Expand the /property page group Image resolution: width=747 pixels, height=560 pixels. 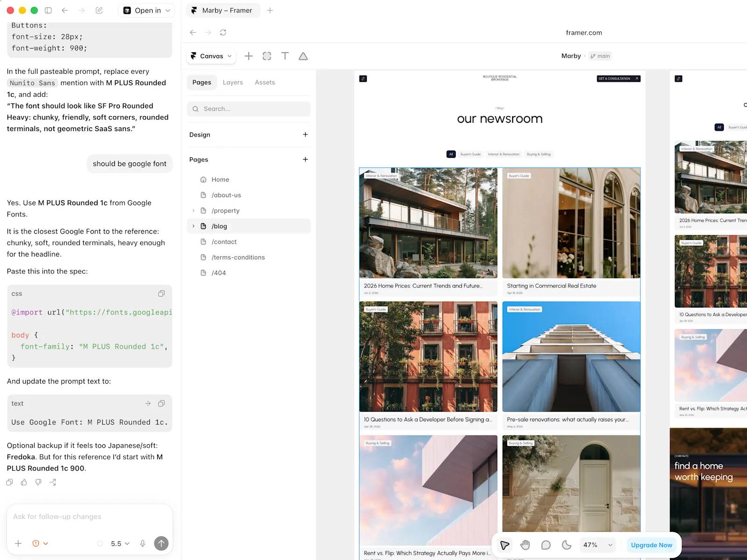click(194, 211)
